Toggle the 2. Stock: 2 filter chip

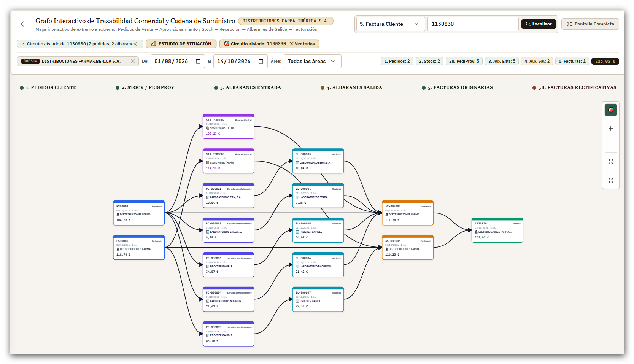[429, 61]
